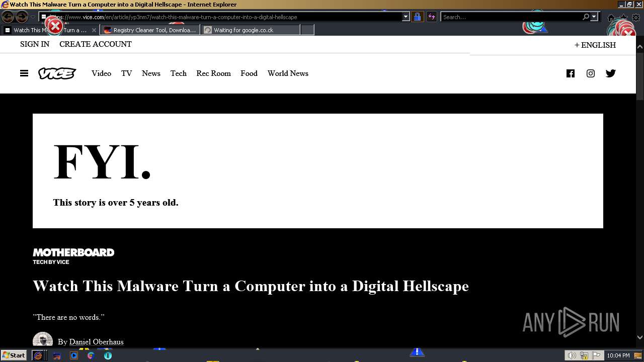
Task: Click the page scrollbar up arrow
Action: (x=640, y=47)
